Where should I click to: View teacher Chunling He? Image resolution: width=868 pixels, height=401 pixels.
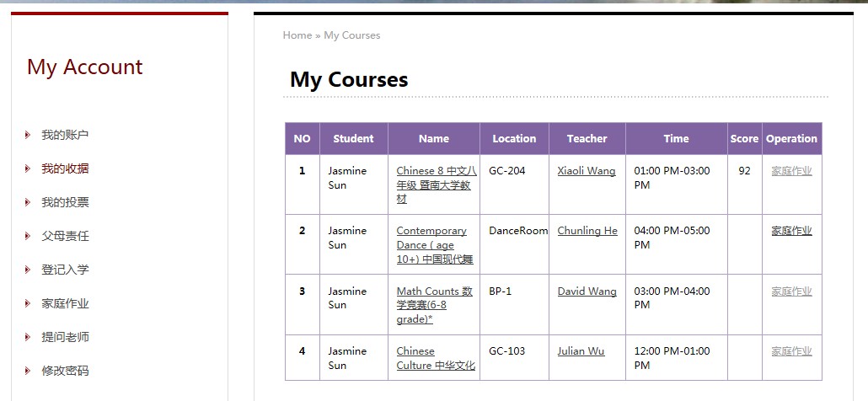click(x=587, y=231)
